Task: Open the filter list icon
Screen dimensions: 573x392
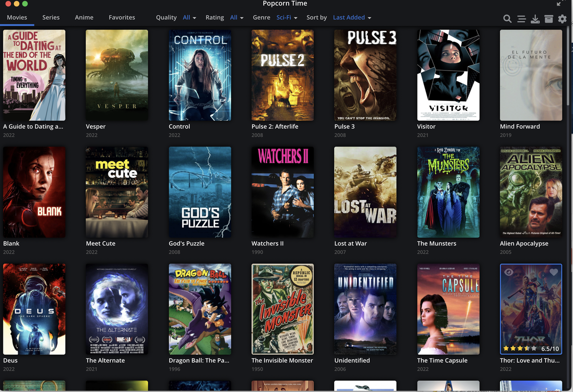Action: (x=522, y=19)
